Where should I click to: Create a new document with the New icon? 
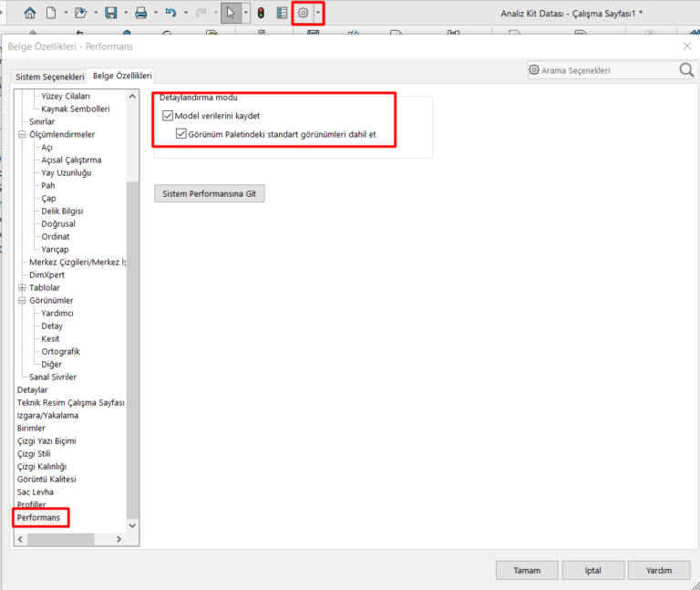point(52,13)
